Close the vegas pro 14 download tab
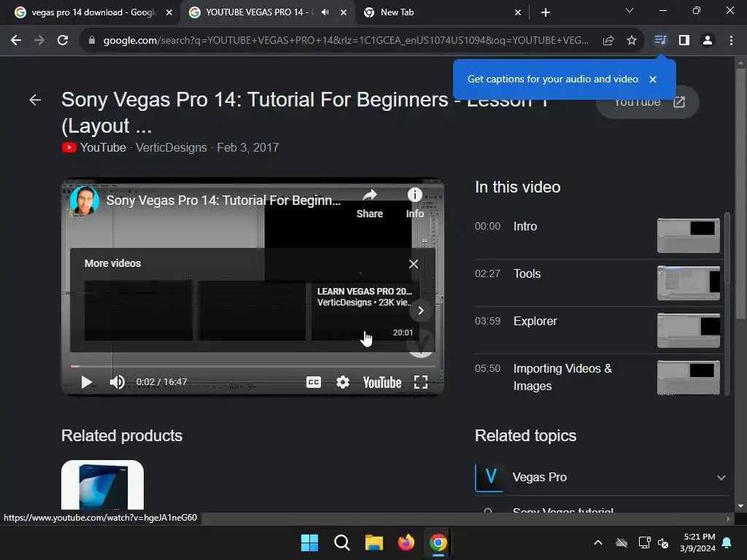Screen dimensions: 747x560 169,12
